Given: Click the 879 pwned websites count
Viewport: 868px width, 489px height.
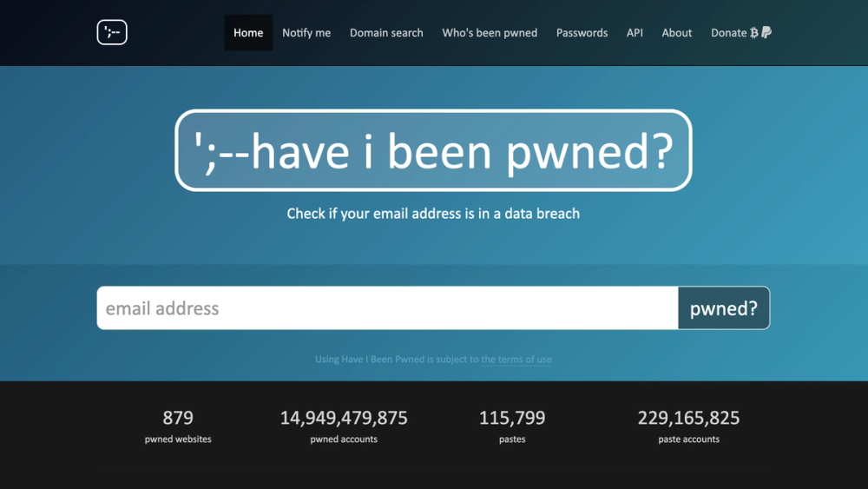Looking at the screenshot, I should click(178, 418).
